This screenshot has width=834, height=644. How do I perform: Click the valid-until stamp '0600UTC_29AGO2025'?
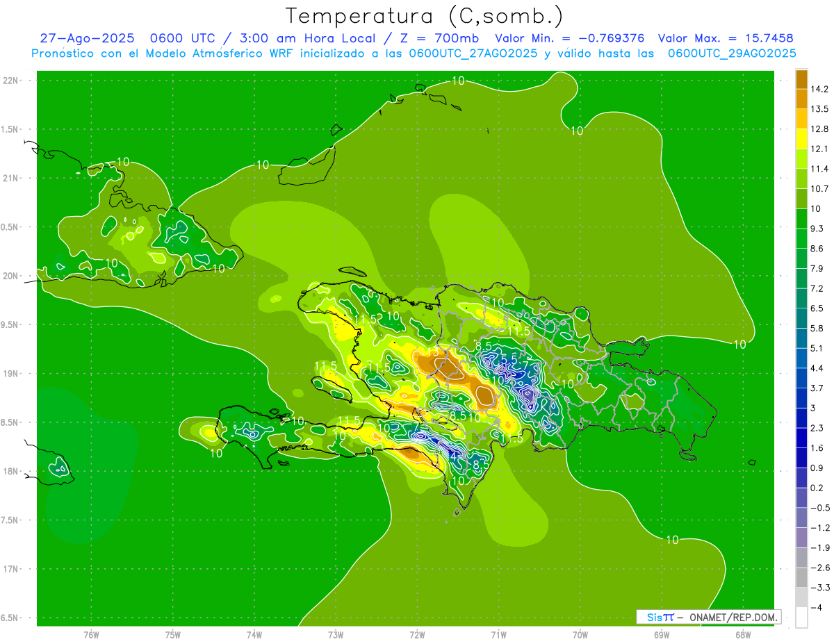point(732,53)
